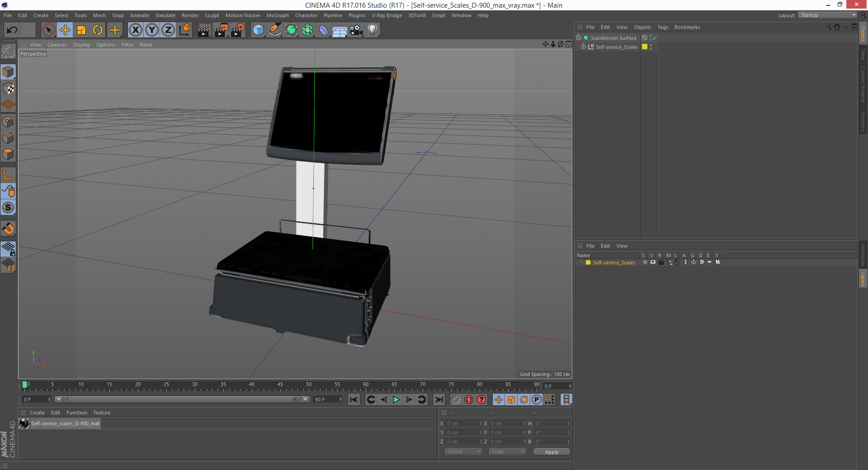868x470 pixels.
Task: Click Self-service_Scales yellow layer swatch
Action: [645, 47]
